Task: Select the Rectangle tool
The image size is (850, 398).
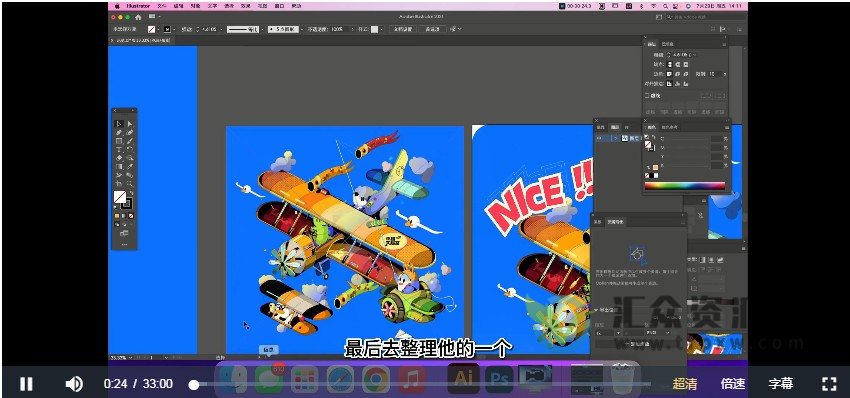Action: pyautogui.click(x=119, y=141)
